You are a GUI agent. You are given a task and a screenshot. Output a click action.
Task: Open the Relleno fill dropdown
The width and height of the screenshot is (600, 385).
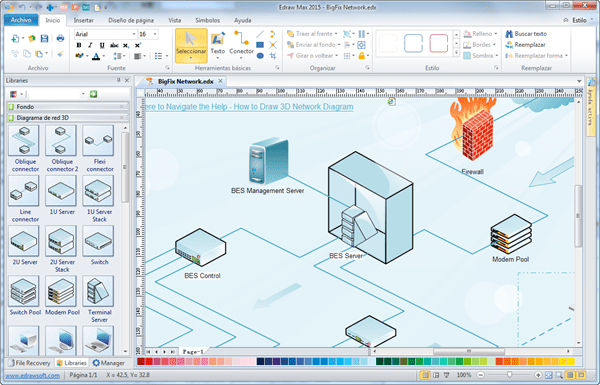(480, 34)
